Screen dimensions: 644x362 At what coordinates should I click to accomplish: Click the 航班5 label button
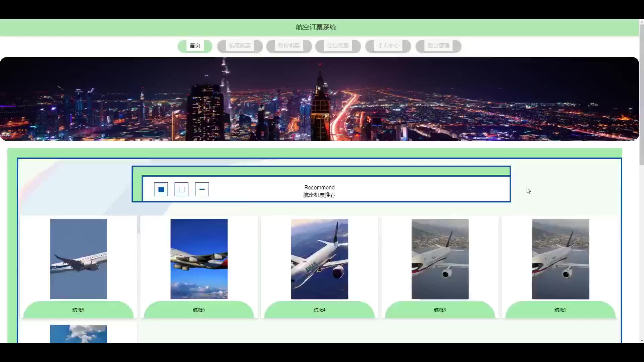199,310
